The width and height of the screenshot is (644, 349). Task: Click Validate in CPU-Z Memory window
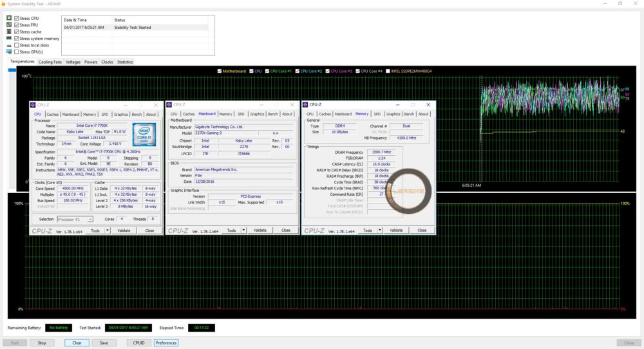[x=396, y=230]
